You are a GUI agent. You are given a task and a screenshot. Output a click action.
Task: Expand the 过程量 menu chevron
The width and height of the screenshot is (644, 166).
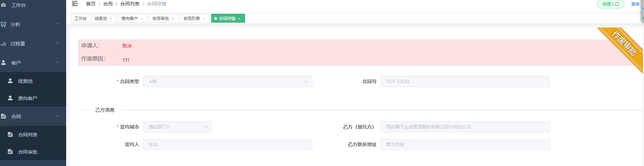(57, 43)
